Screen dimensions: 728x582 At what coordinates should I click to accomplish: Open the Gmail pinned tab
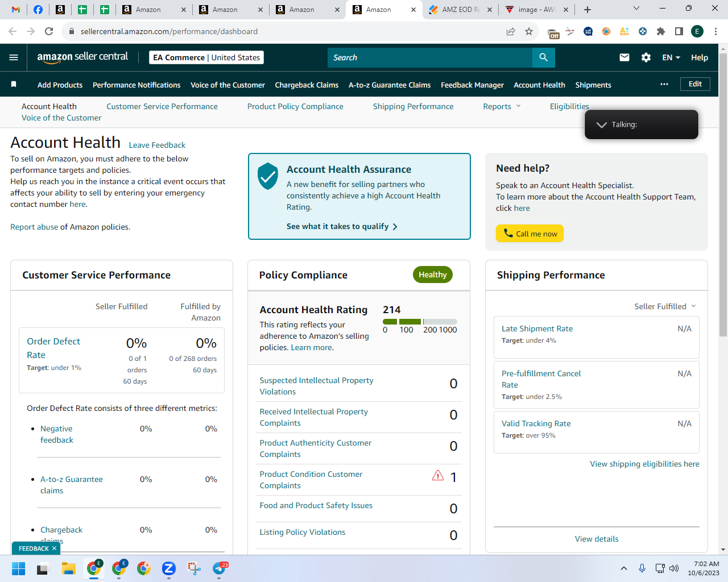coord(16,10)
